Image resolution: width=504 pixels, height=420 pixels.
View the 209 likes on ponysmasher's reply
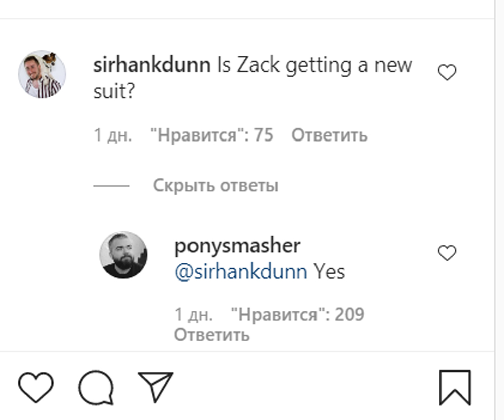click(297, 315)
